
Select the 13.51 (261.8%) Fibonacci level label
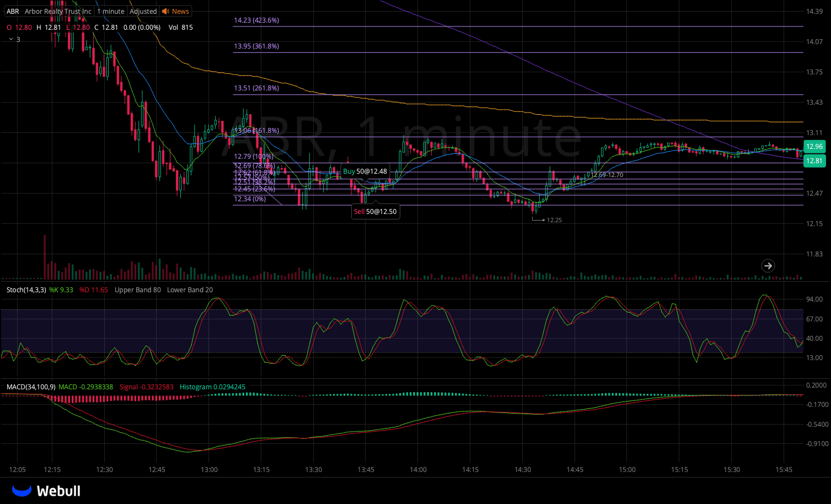pyautogui.click(x=256, y=88)
